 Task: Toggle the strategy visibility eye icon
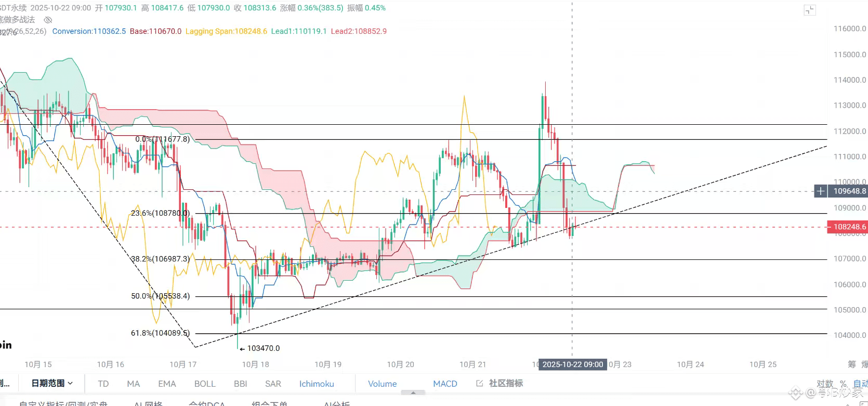point(48,20)
